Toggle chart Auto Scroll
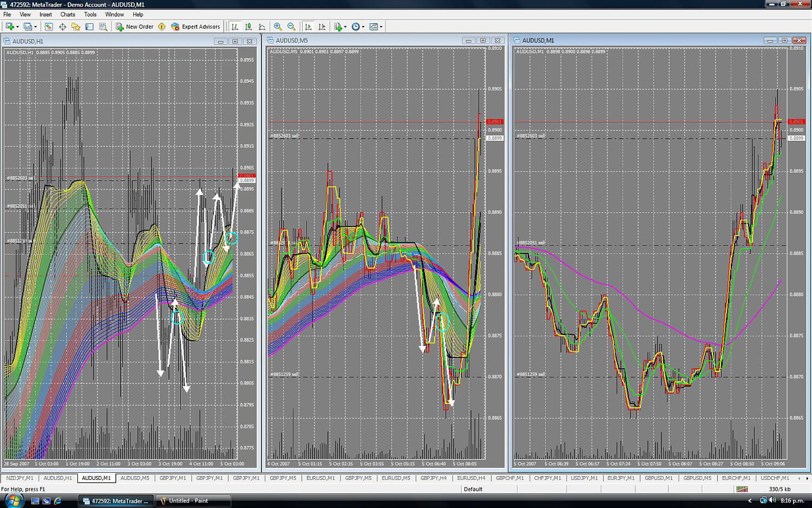 (x=309, y=27)
